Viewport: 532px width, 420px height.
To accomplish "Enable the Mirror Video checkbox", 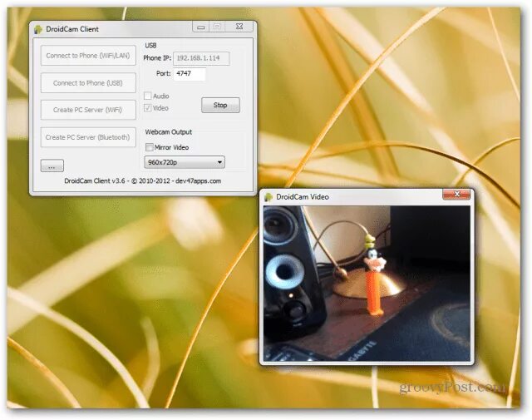I will pos(150,147).
